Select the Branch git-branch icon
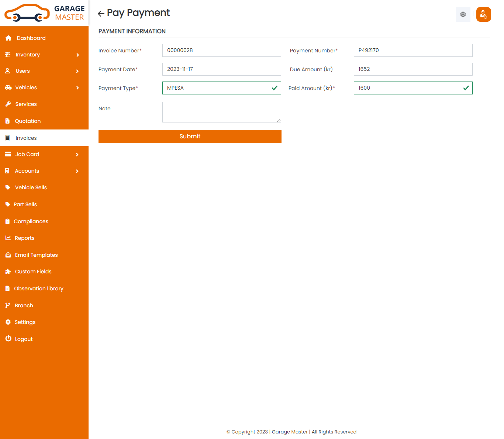This screenshot has width=504, height=439. [8, 305]
